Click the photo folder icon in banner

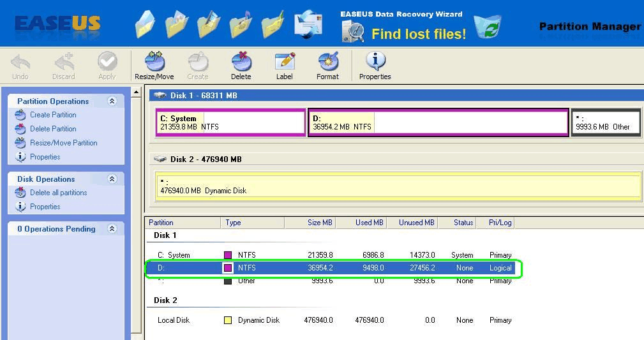pos(177,25)
